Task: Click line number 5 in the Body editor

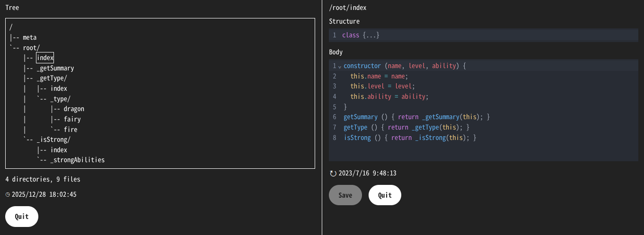Action: coord(335,107)
